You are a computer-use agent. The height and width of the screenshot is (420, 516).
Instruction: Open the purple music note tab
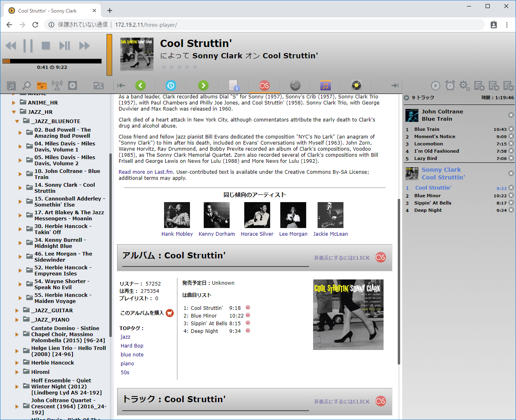(326, 85)
